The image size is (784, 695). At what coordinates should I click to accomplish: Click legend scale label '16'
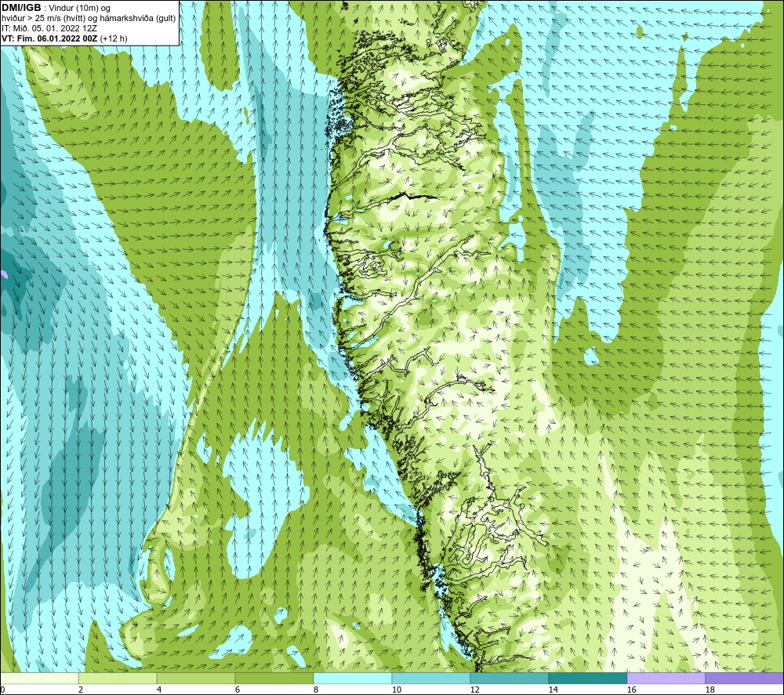tap(631, 690)
